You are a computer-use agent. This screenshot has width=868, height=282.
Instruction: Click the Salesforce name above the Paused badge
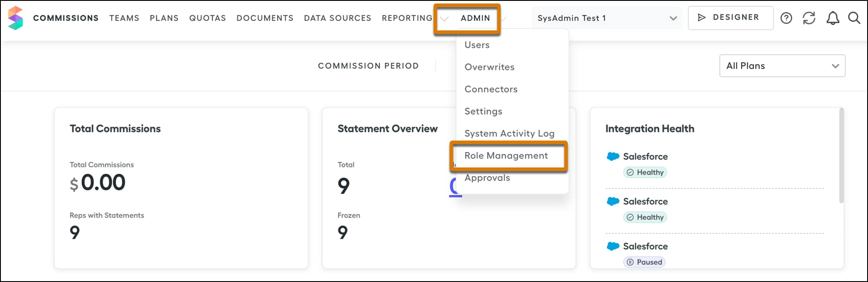[645, 246]
